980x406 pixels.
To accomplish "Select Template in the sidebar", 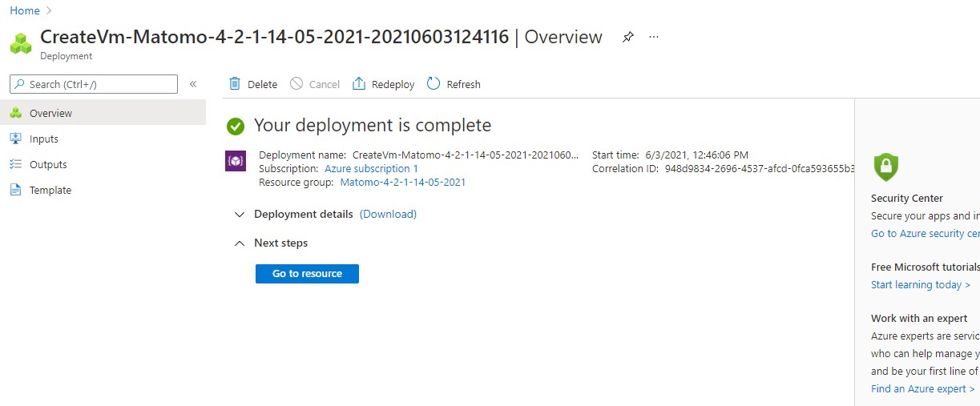I will 50,191.
